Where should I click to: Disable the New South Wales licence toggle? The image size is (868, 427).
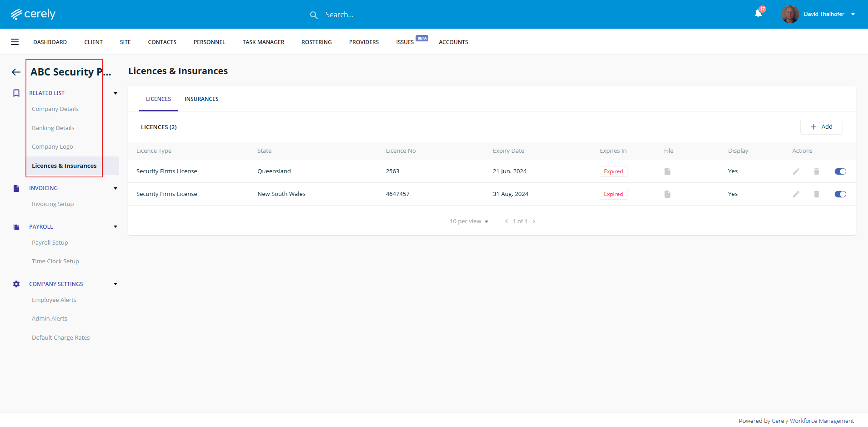[x=840, y=194]
